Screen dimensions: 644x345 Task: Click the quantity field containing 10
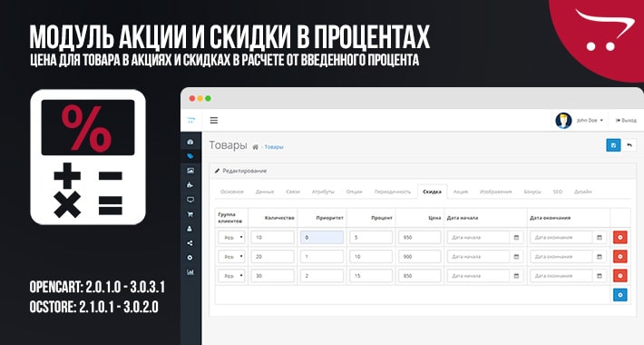[x=272, y=237]
